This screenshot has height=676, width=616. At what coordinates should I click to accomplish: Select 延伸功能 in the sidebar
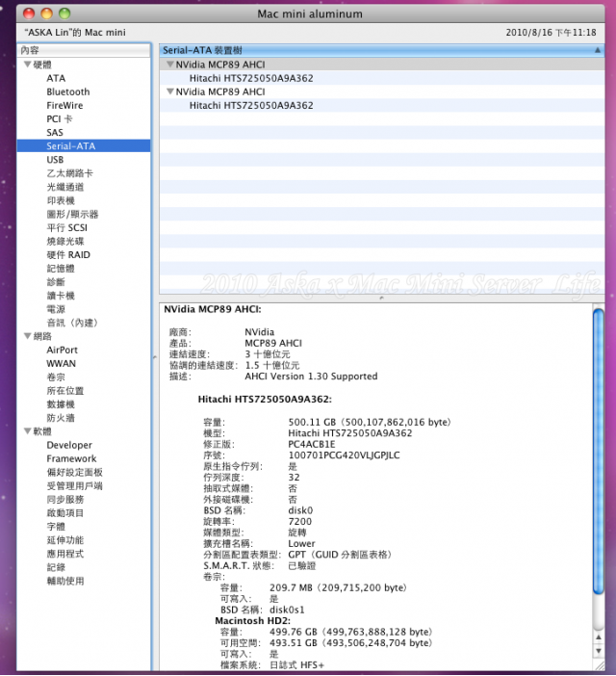[65, 540]
